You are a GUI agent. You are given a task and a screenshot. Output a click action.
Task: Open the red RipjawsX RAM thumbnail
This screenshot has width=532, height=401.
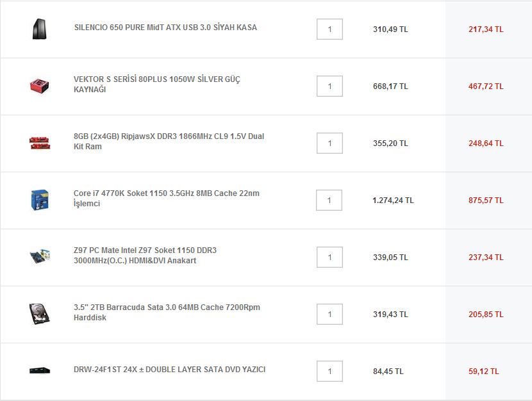[40, 143]
